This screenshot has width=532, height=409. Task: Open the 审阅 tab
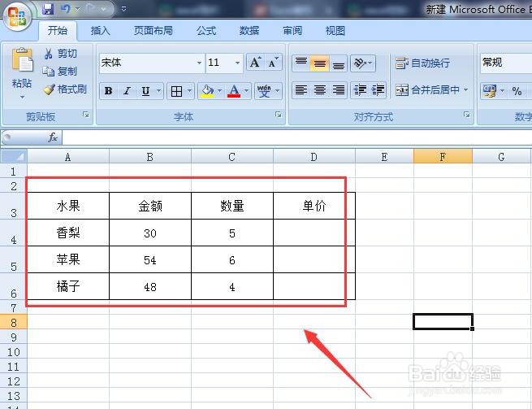(x=292, y=31)
